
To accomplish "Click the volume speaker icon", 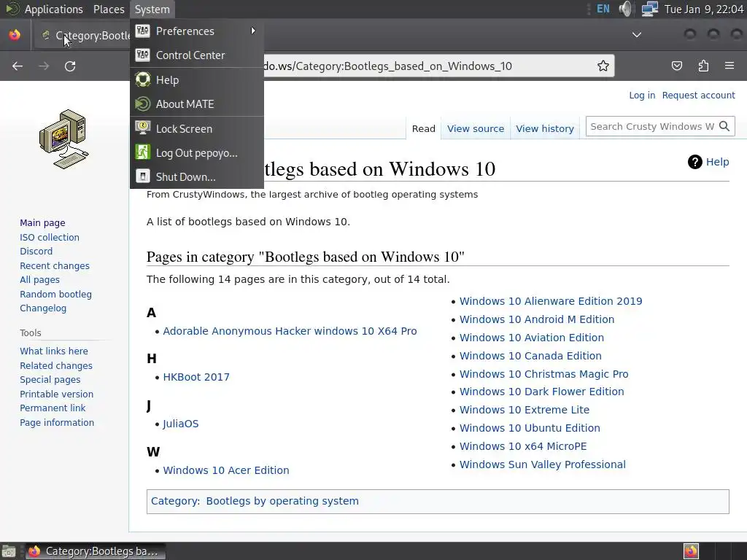I will coord(625,9).
